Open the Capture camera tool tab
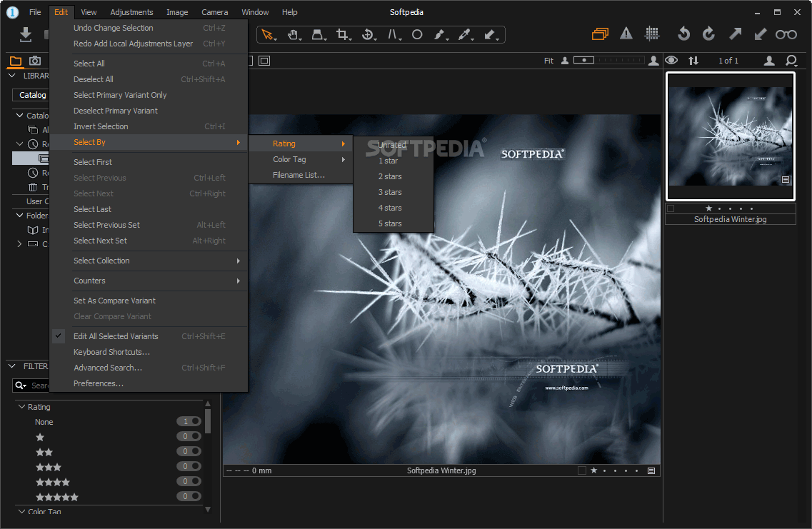Screen dimensions: 812x529 35,61
